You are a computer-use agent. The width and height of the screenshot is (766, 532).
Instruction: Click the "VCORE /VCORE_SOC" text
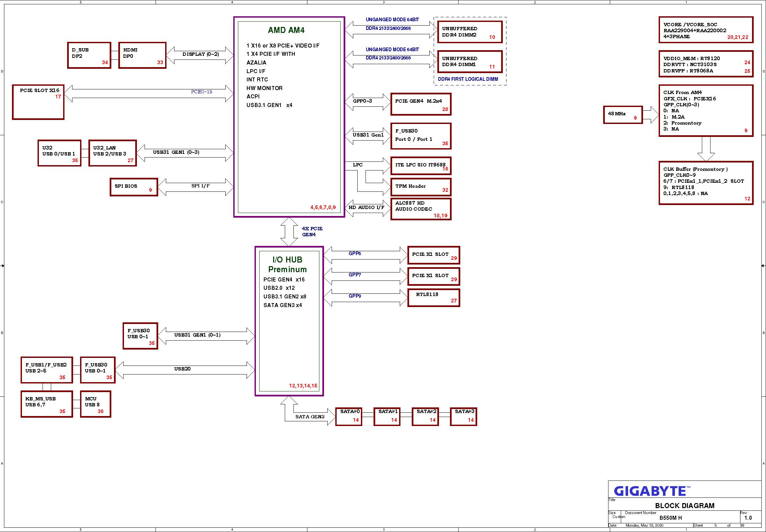[x=690, y=25]
